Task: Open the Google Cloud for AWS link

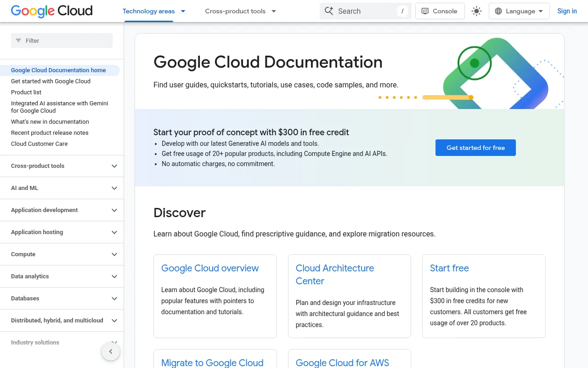Action: coord(342,362)
